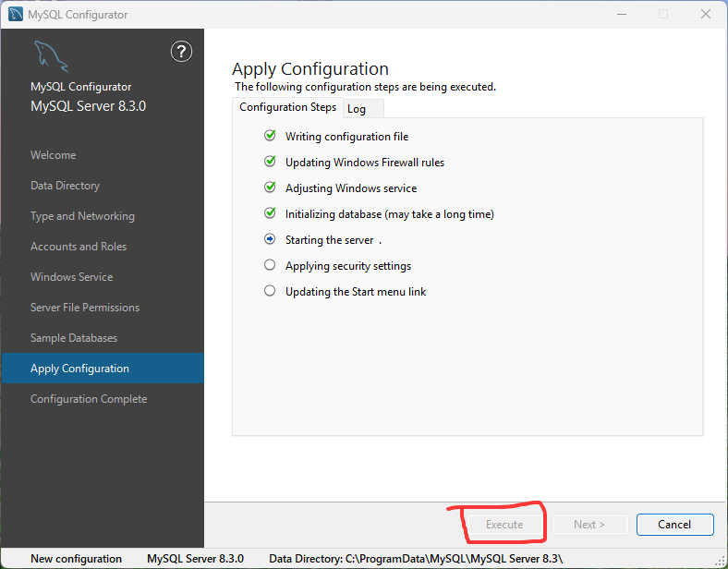Open the Type and Networking step
Image resolution: width=728 pixels, height=569 pixels.
pos(82,216)
